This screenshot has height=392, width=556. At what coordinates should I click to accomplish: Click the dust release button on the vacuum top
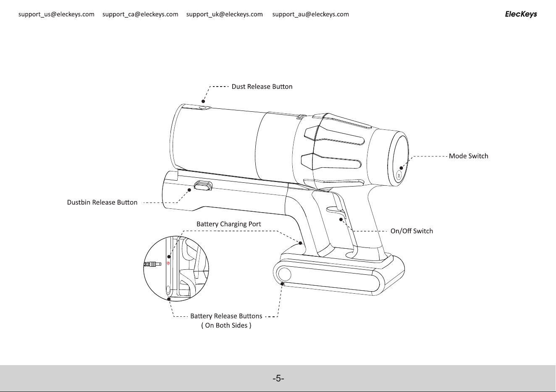pyautogui.click(x=204, y=108)
